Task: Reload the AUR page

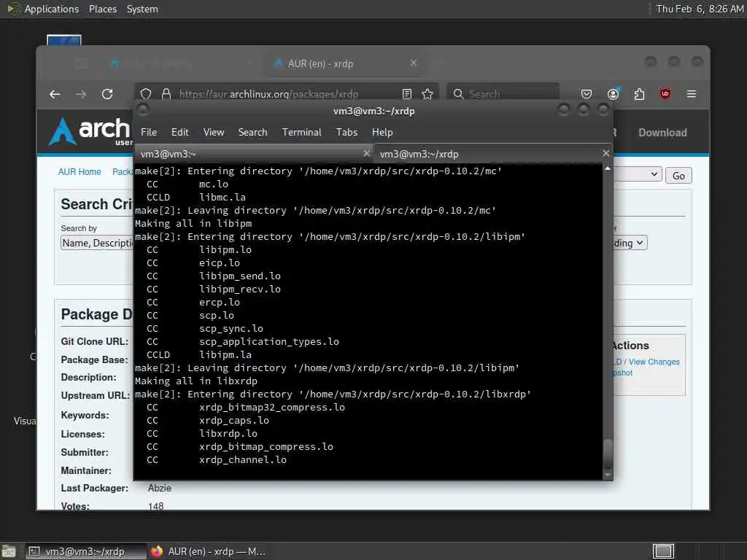Action: 107,94
